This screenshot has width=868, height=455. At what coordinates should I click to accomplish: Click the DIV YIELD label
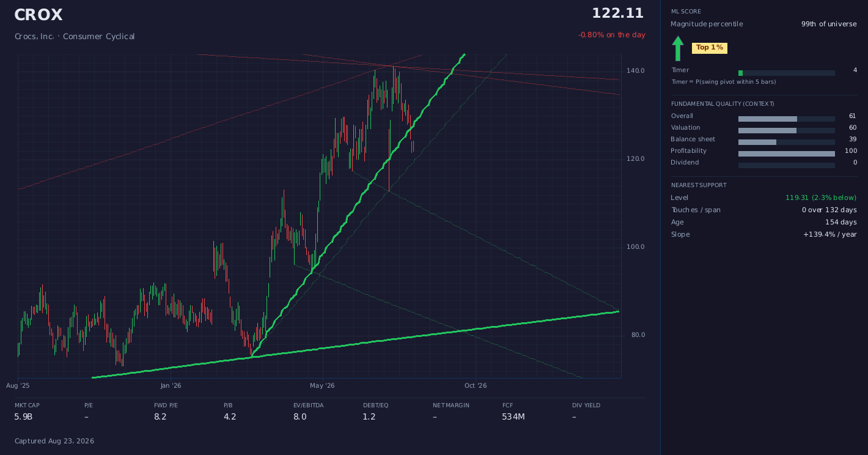click(586, 405)
